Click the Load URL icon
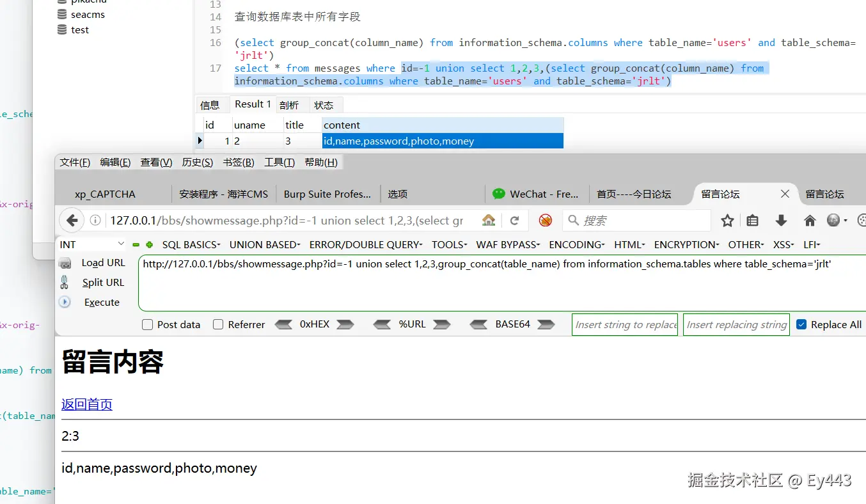Image resolution: width=866 pixels, height=504 pixels. pos(65,263)
